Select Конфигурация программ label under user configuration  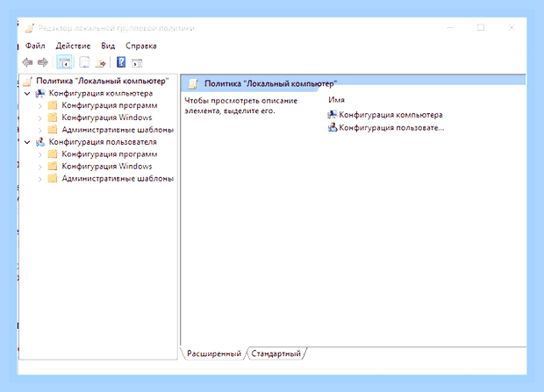click(x=110, y=154)
